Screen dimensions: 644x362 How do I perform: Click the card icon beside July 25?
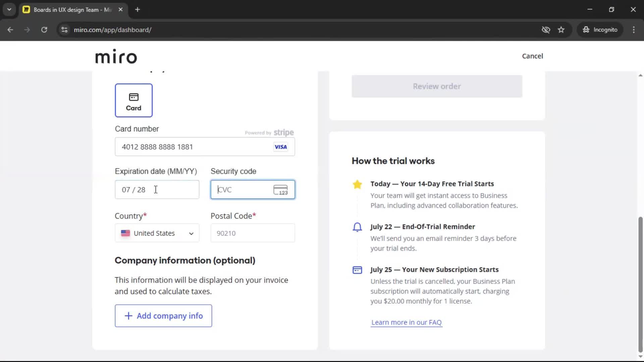point(357,270)
